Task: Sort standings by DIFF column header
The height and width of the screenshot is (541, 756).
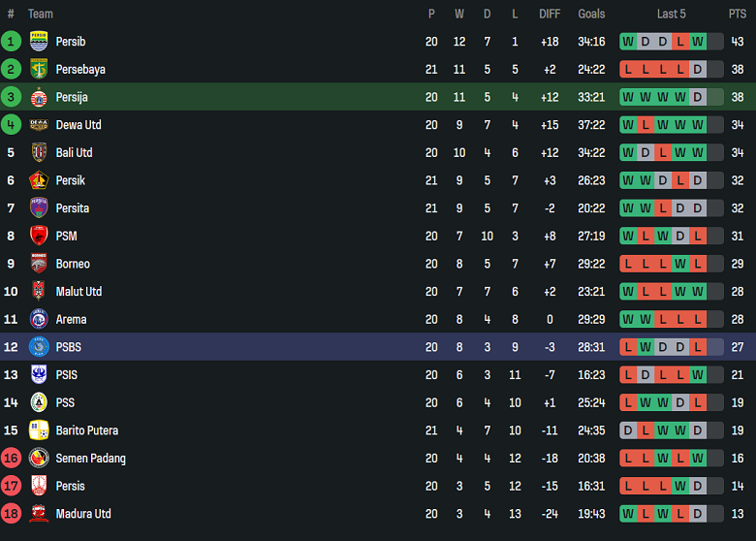Action: tap(550, 14)
